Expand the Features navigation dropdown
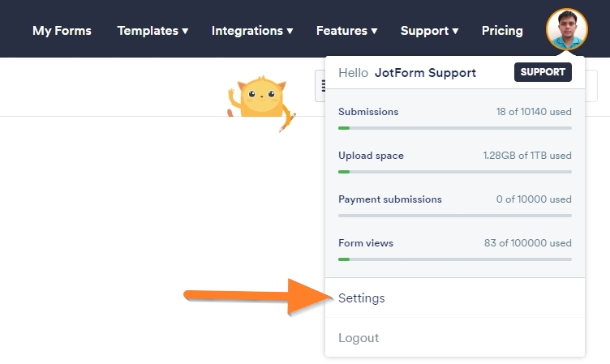610x364 pixels. 346,31
